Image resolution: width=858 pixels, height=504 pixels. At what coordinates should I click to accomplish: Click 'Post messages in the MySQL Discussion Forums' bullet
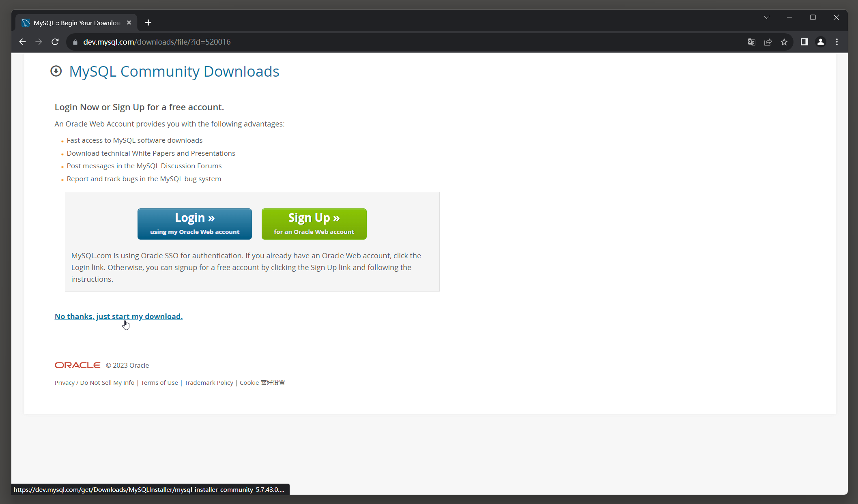144,166
